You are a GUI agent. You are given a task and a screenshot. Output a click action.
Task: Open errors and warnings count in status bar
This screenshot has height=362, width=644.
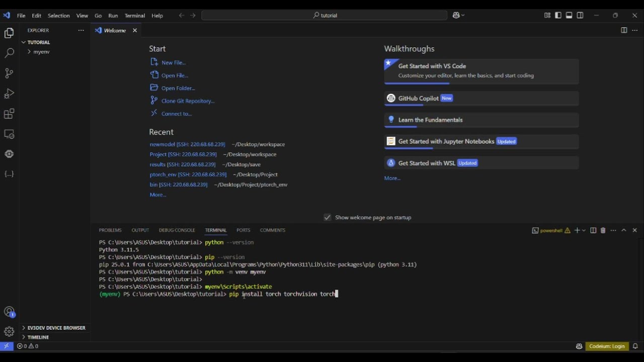pos(28,346)
